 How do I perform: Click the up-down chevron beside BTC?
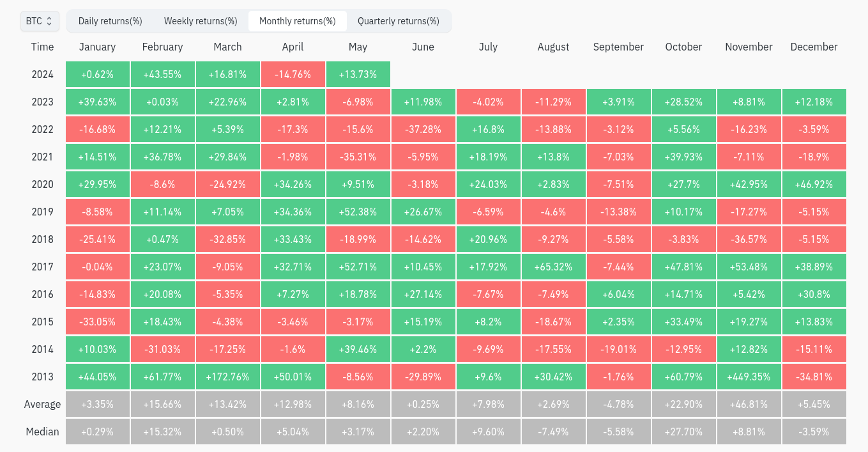coord(50,21)
